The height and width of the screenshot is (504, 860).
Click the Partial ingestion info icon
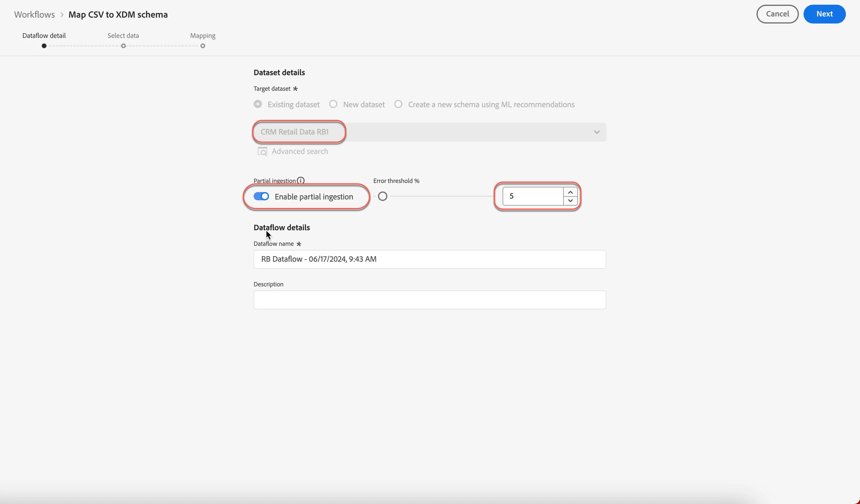click(x=301, y=180)
